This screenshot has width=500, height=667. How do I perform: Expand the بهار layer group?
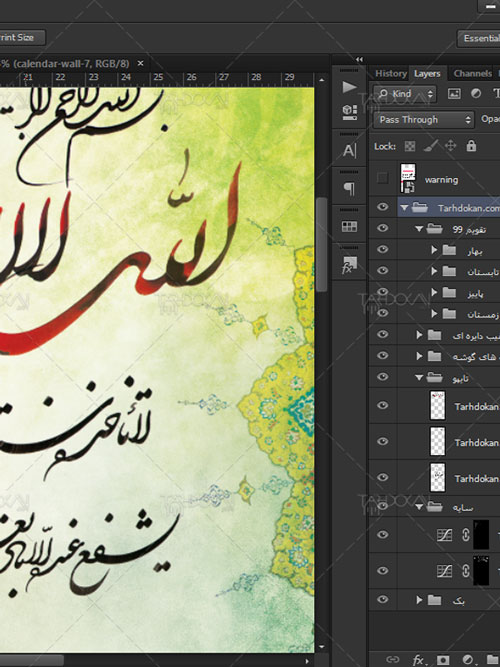pyautogui.click(x=434, y=250)
